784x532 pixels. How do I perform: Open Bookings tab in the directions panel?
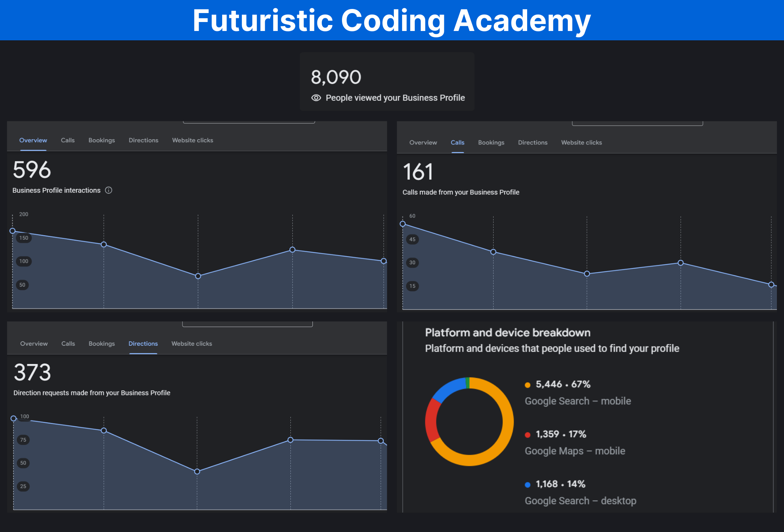(x=102, y=344)
